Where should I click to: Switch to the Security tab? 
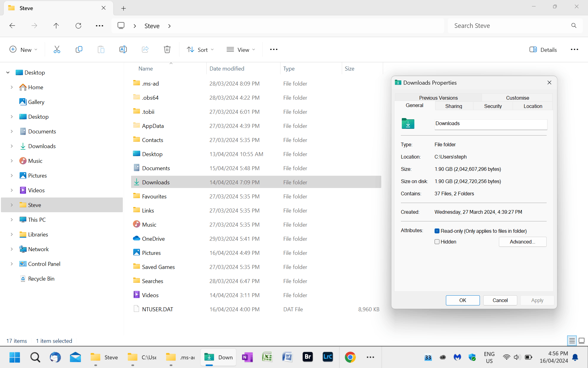tap(493, 106)
